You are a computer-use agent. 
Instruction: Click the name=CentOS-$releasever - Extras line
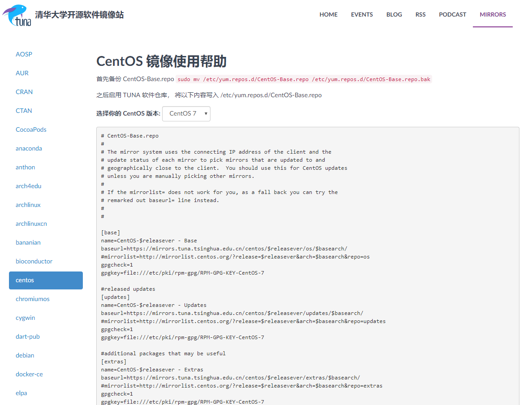[152, 370]
